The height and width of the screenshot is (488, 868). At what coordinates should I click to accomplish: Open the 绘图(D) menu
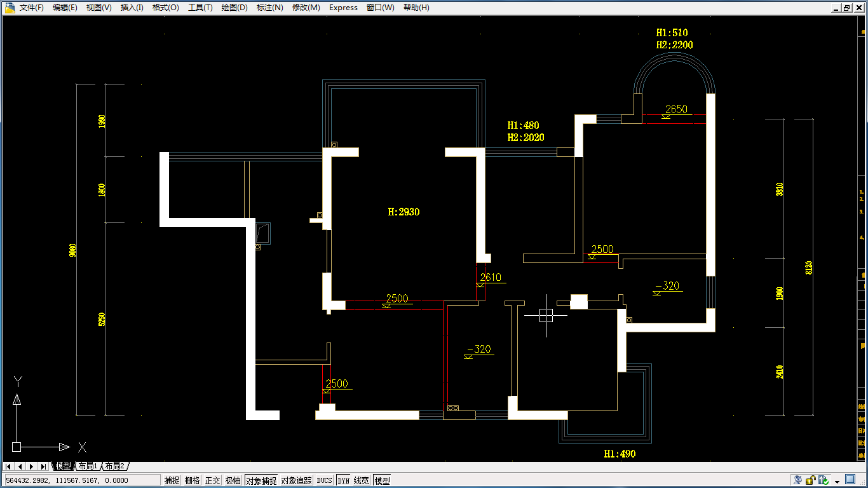click(234, 8)
